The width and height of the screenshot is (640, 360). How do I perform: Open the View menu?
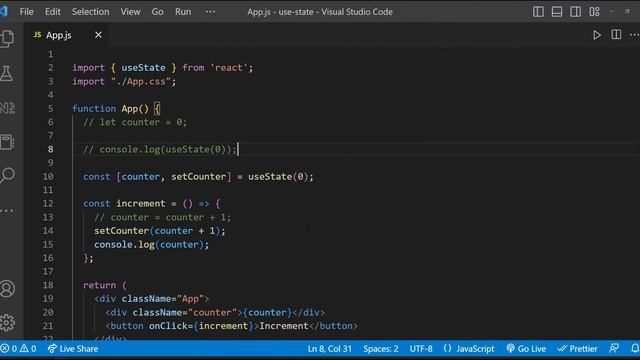pos(130,11)
